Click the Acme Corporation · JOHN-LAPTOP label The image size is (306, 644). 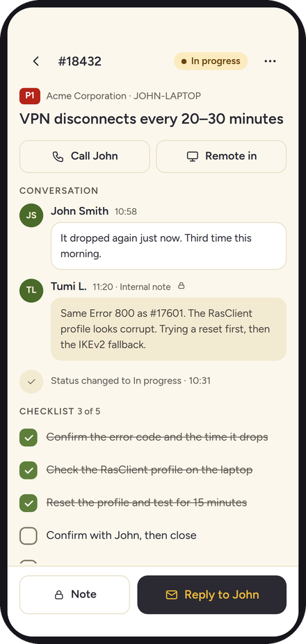pos(123,96)
